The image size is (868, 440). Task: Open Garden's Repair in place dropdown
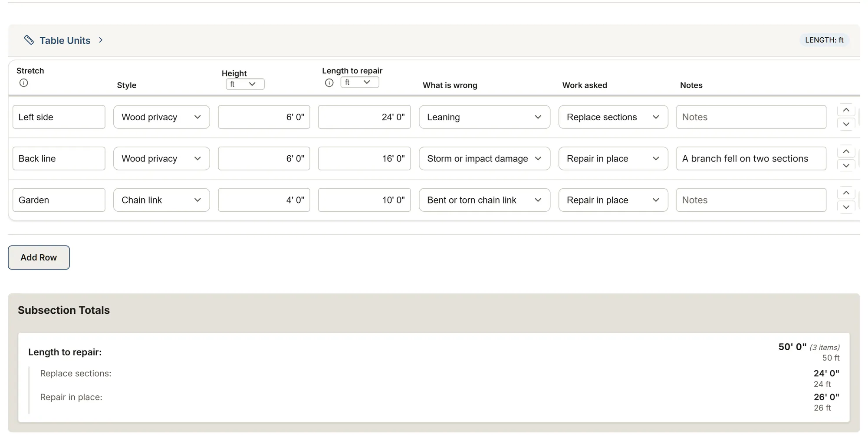pyautogui.click(x=613, y=200)
